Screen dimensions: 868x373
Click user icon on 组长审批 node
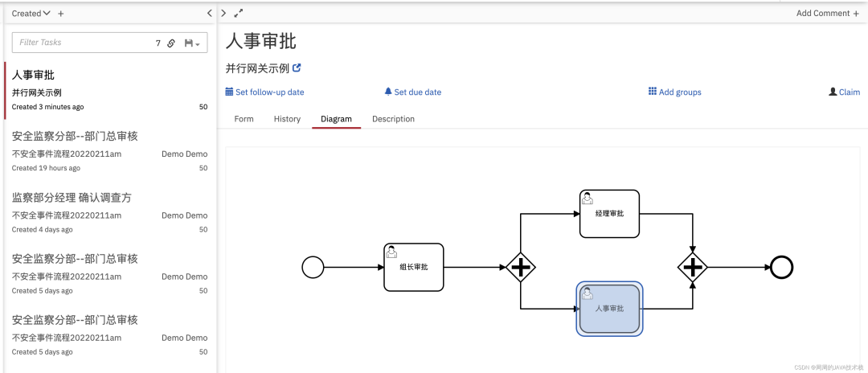[x=392, y=252]
